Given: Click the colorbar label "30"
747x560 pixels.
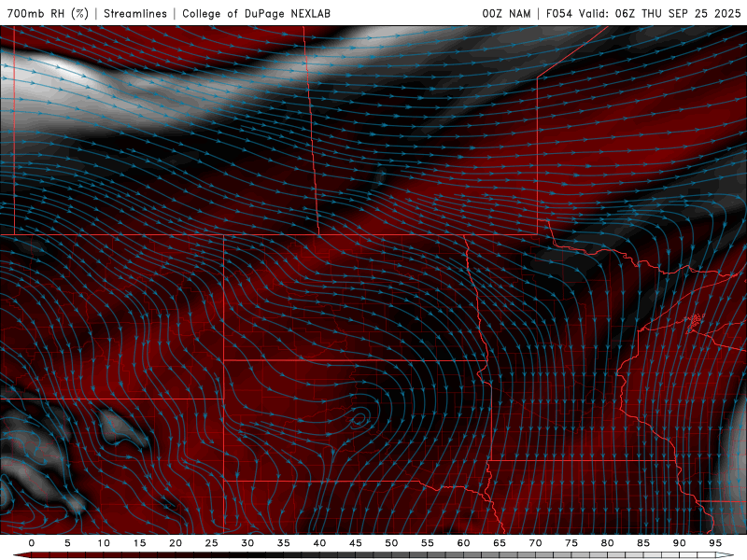Looking at the screenshot, I should pos(247,543).
